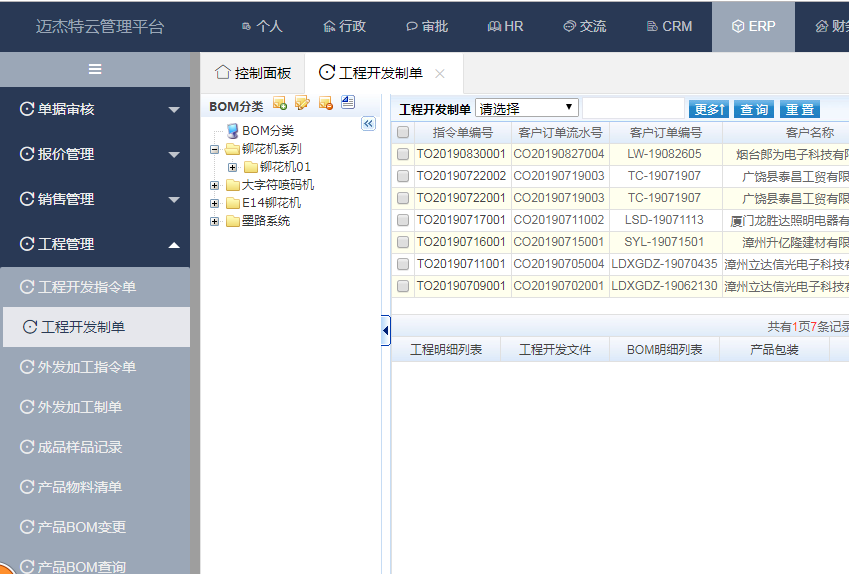Check the box for row TO20190830001
The image size is (849, 574).
[x=403, y=154]
